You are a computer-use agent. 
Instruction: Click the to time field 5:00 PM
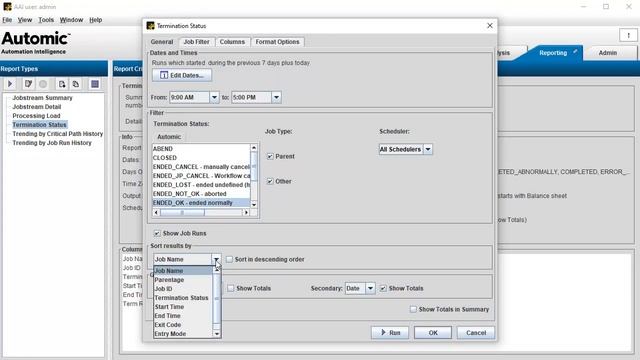click(251, 97)
